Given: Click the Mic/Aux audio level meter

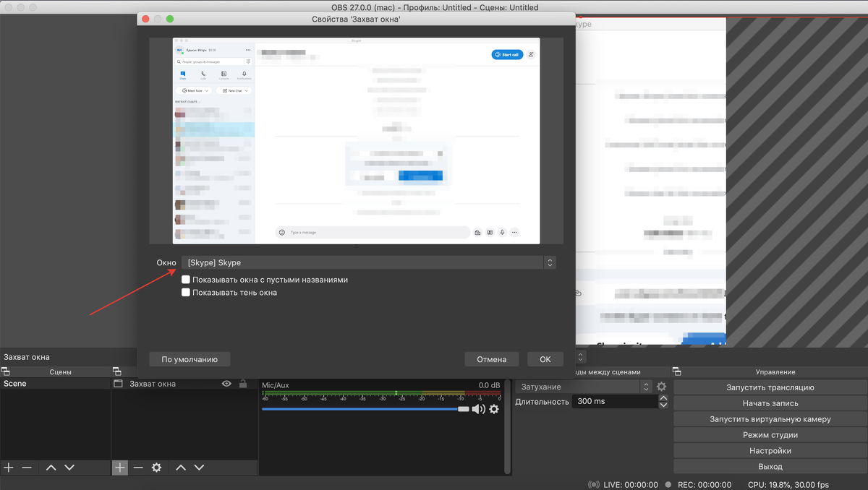Looking at the screenshot, I should click(x=381, y=395).
